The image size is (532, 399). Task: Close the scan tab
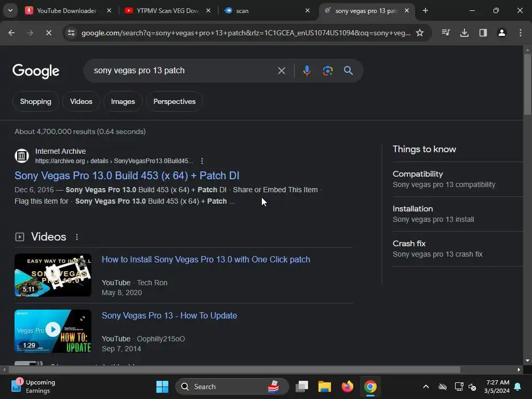tap(308, 11)
